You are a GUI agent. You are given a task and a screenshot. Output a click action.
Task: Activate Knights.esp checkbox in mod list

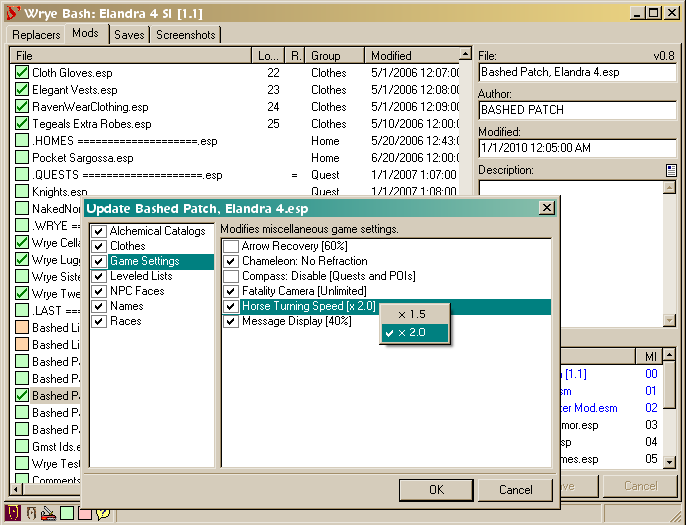(x=22, y=191)
